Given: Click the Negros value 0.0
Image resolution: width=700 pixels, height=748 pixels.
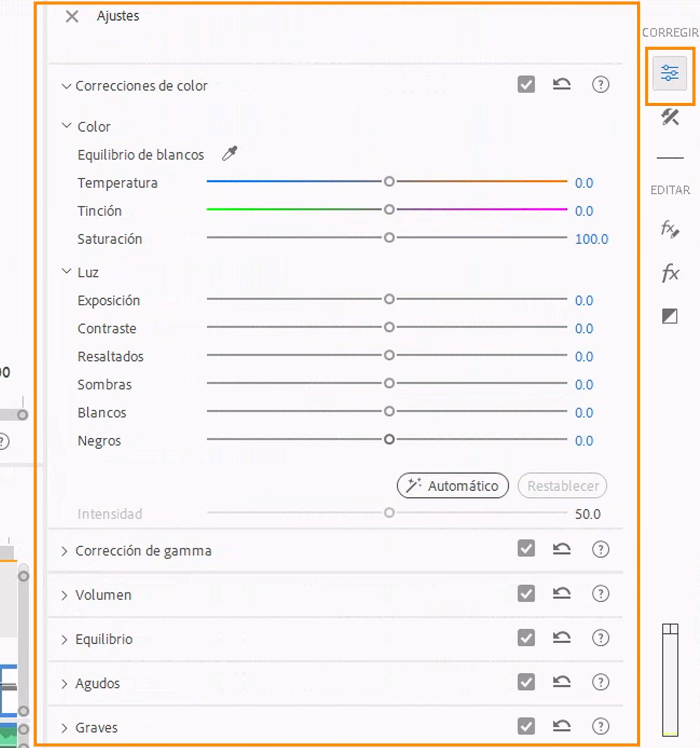Looking at the screenshot, I should pyautogui.click(x=584, y=441).
